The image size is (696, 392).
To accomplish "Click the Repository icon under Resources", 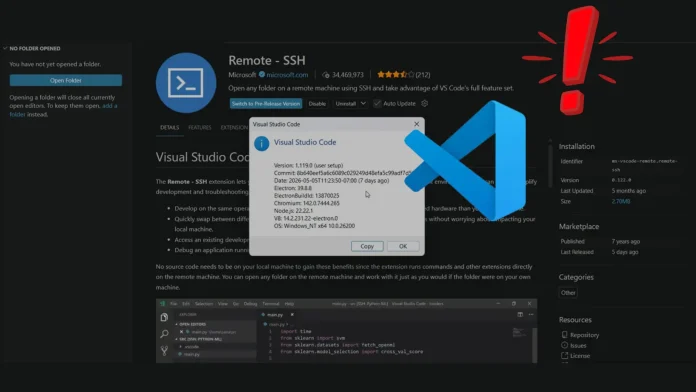I will [565, 335].
